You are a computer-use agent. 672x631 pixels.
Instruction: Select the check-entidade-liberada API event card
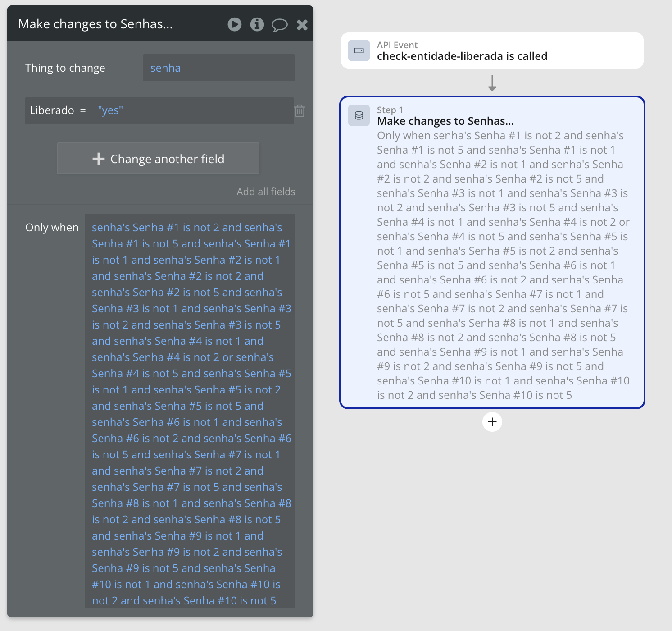click(492, 50)
